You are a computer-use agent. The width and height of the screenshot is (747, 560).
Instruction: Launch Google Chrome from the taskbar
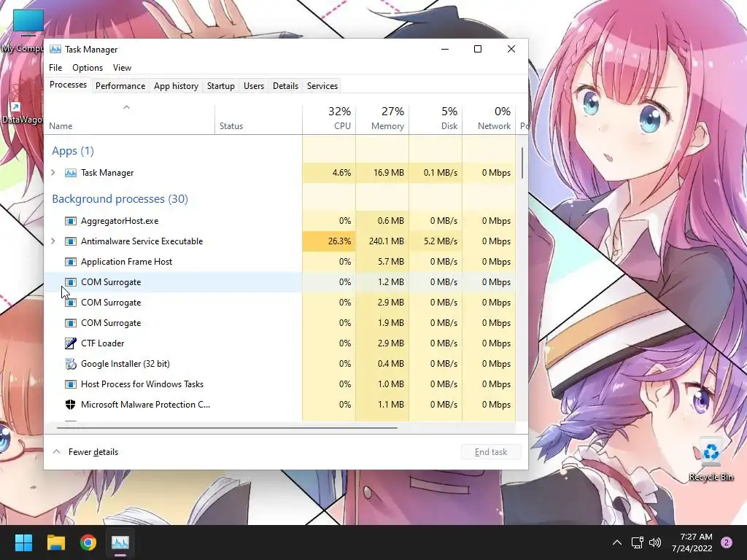point(88,542)
